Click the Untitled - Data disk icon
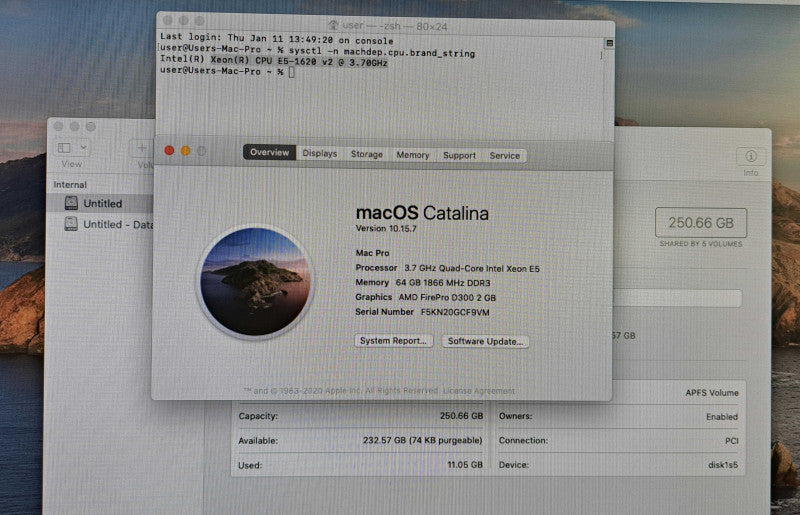800x515 pixels. coord(71,224)
